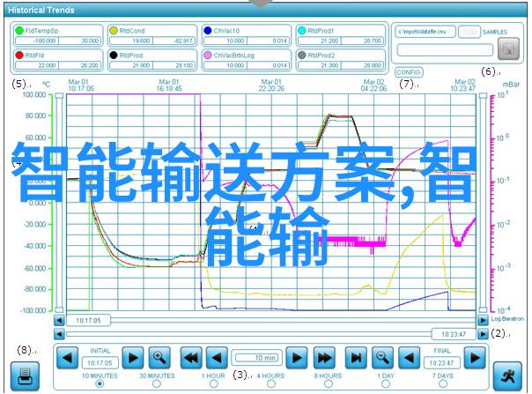This screenshot has height=394, width=532.
Task: Click the RtdProd1 21.200 value field
Action: coord(320,41)
